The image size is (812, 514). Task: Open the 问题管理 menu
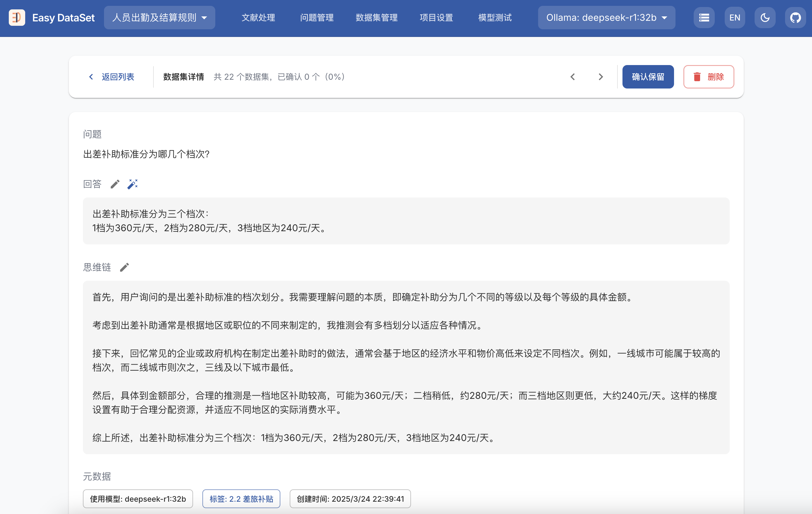pyautogui.click(x=317, y=18)
